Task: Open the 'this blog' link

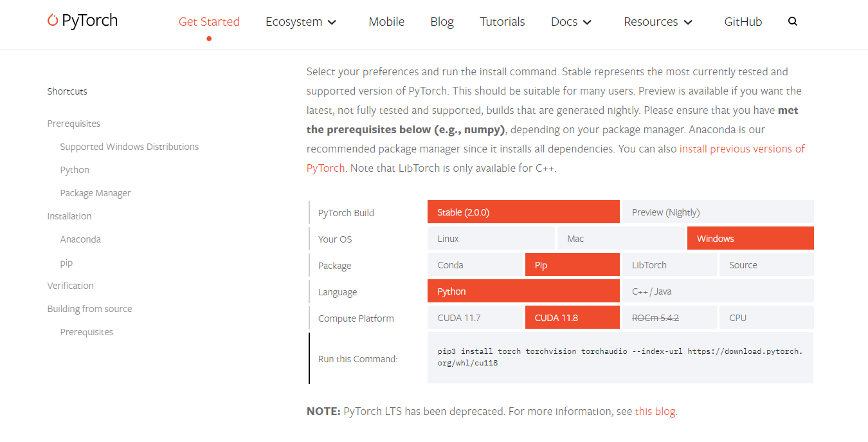Action: [655, 411]
